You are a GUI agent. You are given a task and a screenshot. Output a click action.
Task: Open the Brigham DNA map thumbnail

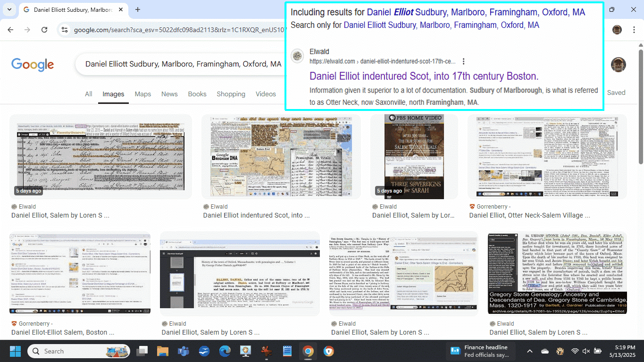pyautogui.click(x=281, y=157)
